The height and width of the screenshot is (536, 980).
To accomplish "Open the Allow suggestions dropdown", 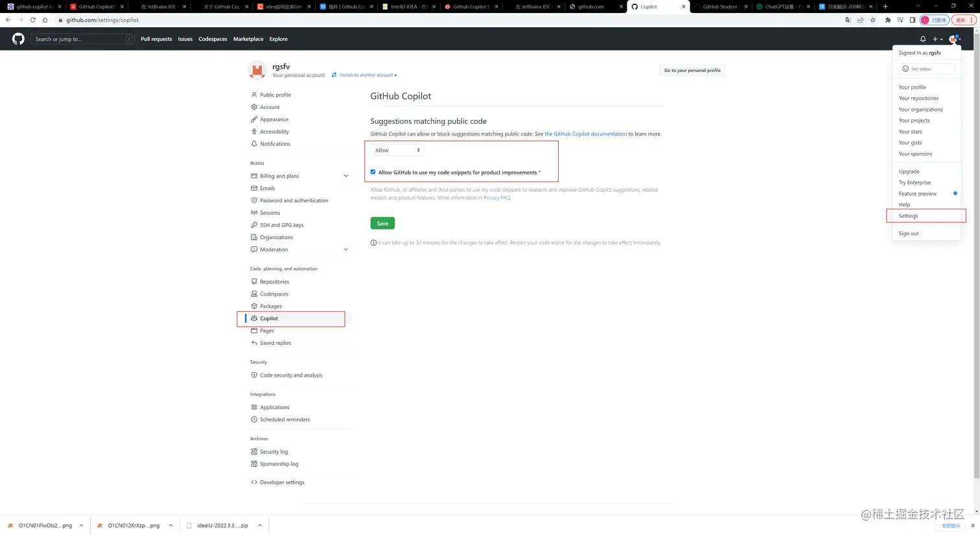I will tap(396, 150).
